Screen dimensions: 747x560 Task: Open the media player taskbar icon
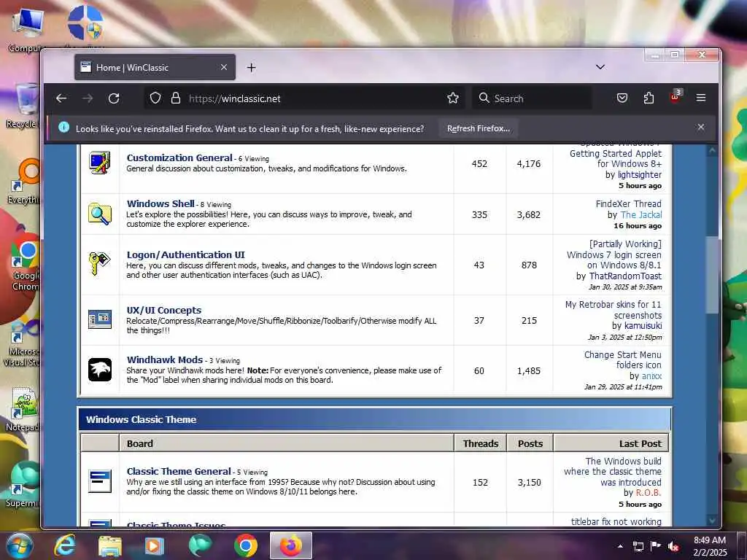point(154,545)
